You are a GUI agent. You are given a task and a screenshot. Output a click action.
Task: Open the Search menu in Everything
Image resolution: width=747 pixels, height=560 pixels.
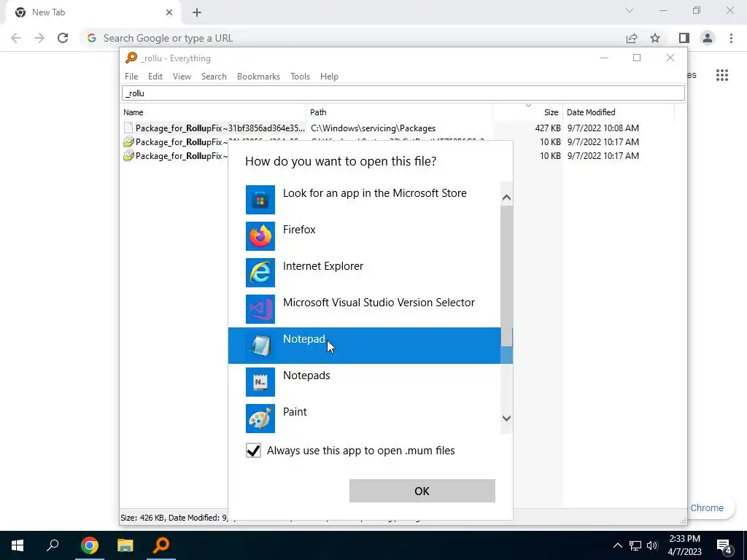click(x=214, y=76)
